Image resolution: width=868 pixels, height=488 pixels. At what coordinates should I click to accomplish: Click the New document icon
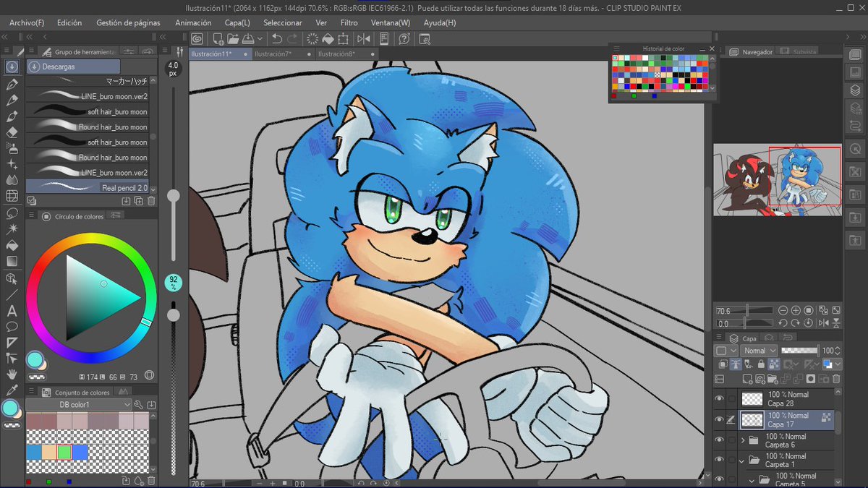(218, 38)
